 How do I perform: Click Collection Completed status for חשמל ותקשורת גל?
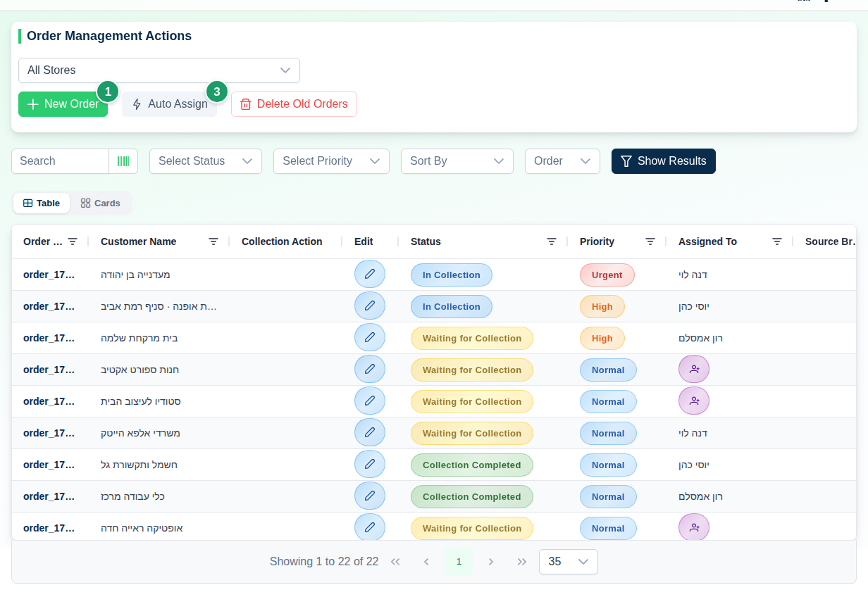[472, 465]
